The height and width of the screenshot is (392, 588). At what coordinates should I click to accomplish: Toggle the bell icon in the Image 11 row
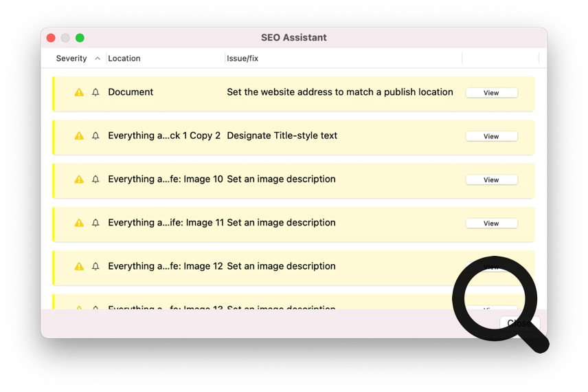(95, 223)
